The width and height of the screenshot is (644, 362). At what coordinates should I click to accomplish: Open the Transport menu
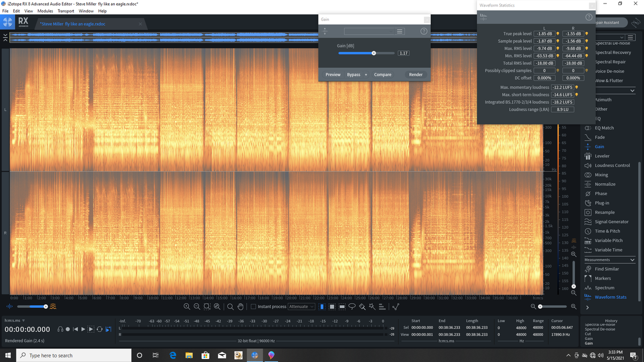66,11
